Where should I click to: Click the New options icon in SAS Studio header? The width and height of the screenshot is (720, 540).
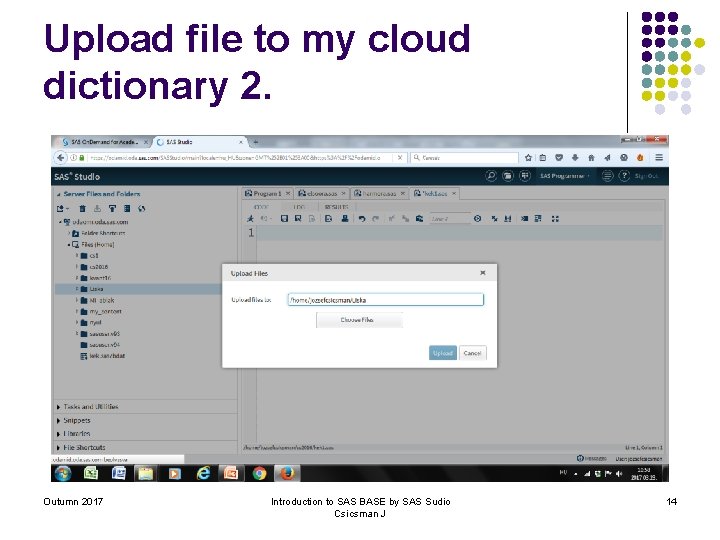click(x=524, y=176)
